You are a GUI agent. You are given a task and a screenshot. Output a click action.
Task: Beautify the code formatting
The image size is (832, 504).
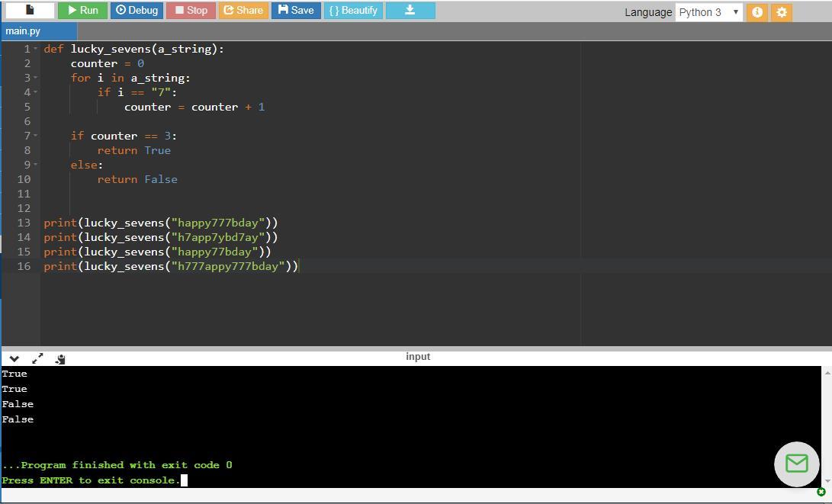[353, 10]
